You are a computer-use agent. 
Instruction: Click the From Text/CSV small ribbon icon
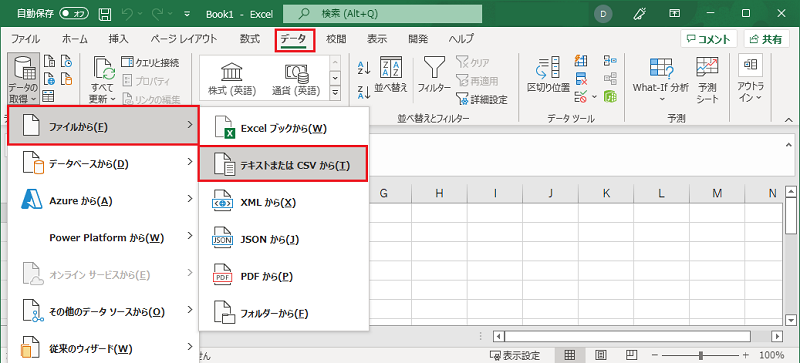tap(49, 62)
